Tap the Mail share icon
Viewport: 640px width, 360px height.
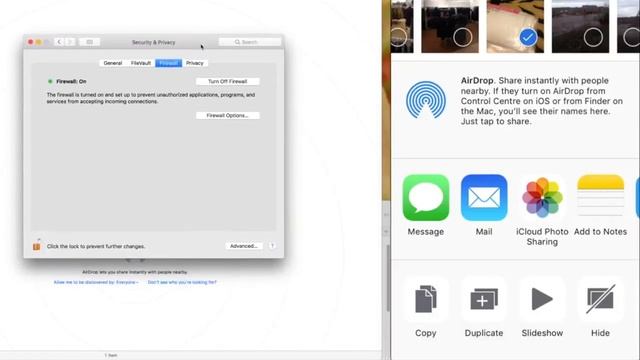coord(484,198)
